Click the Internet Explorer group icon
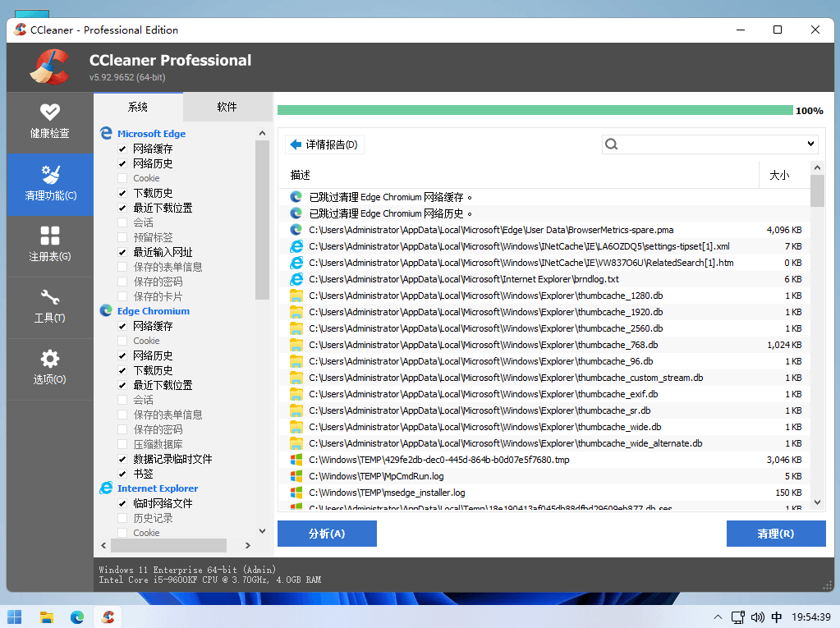This screenshot has width=840, height=628. point(106,488)
